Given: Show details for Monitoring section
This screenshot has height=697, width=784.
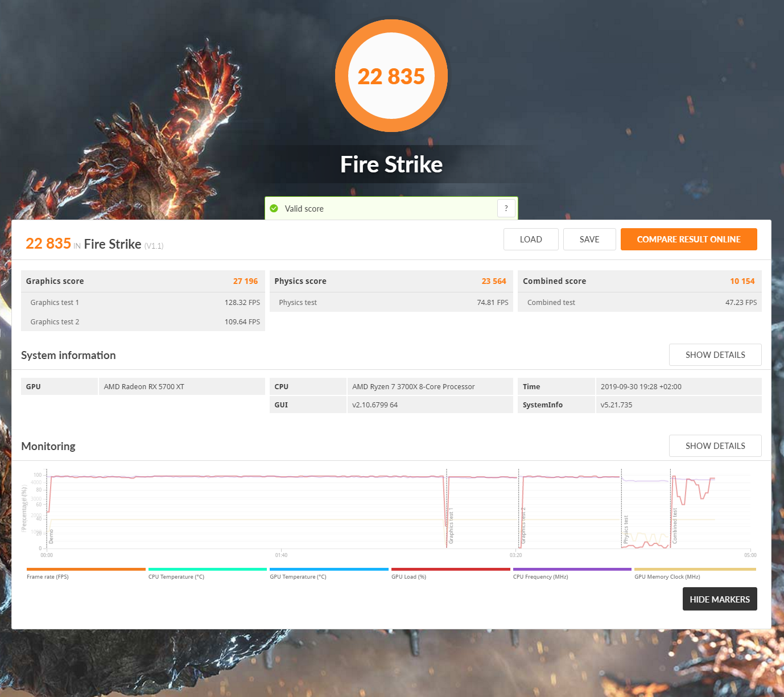Looking at the screenshot, I should pos(715,446).
